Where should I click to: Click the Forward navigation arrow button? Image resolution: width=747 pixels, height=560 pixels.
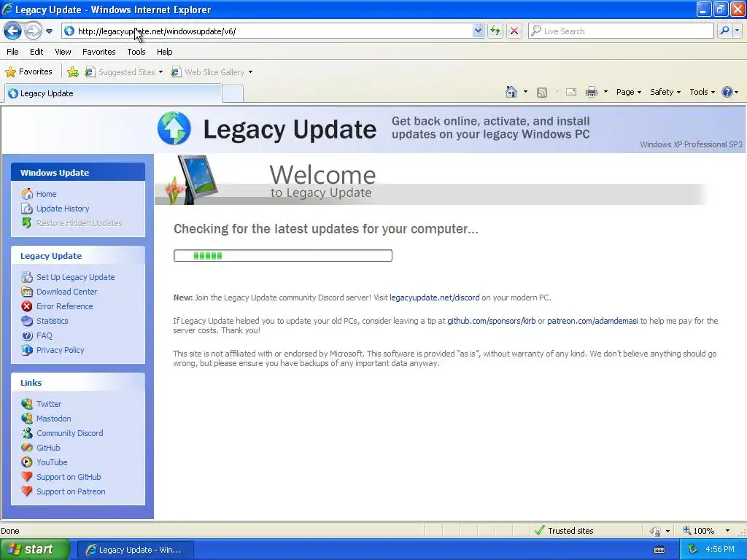[x=32, y=31]
